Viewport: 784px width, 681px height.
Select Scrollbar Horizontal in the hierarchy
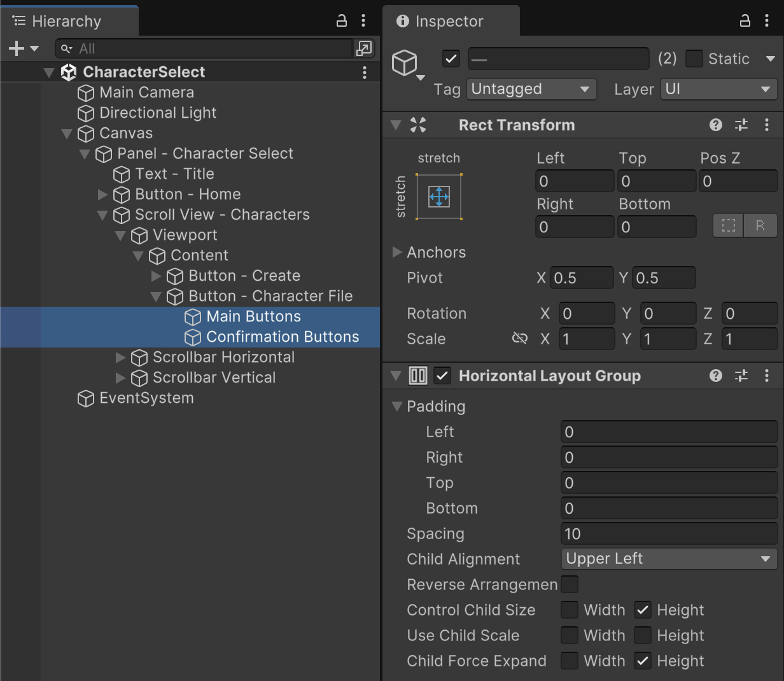pyautogui.click(x=223, y=357)
